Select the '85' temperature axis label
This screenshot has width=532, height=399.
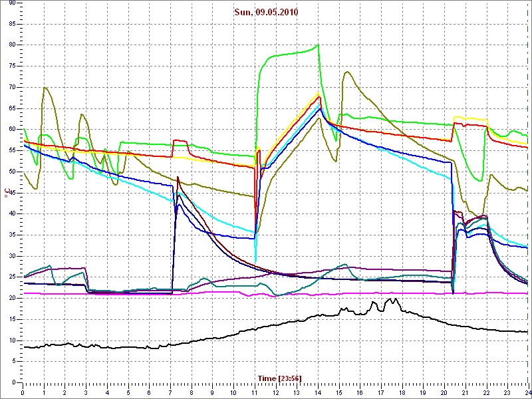coord(12,24)
